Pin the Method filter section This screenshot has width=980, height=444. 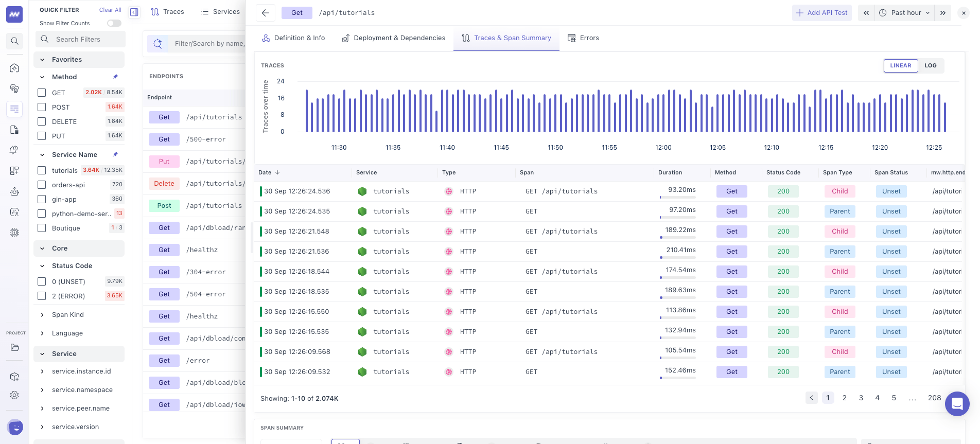click(115, 77)
